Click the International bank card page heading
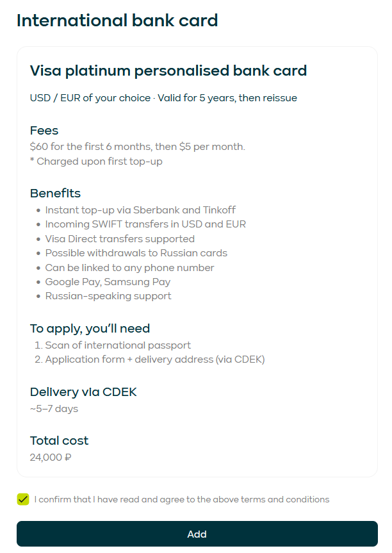The image size is (392, 553). (x=117, y=21)
